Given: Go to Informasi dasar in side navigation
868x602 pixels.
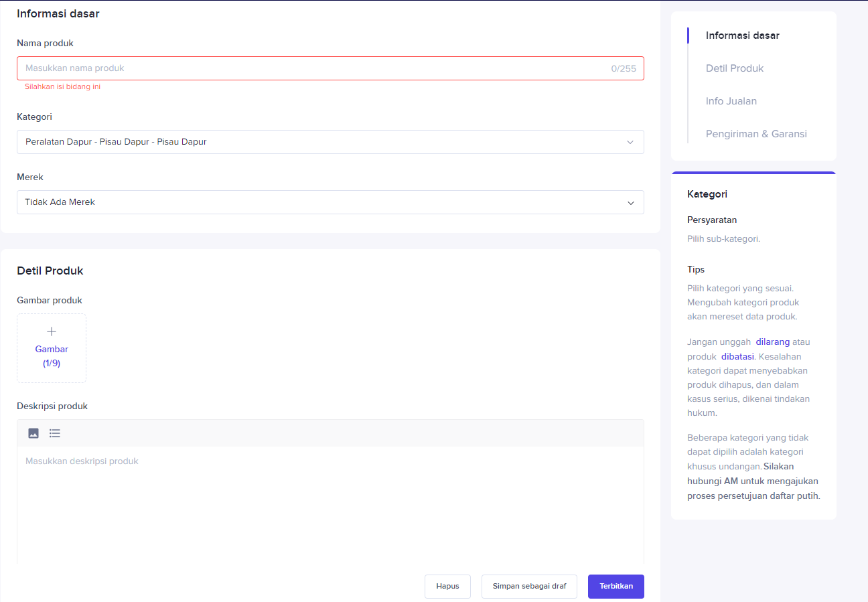Looking at the screenshot, I should [742, 35].
